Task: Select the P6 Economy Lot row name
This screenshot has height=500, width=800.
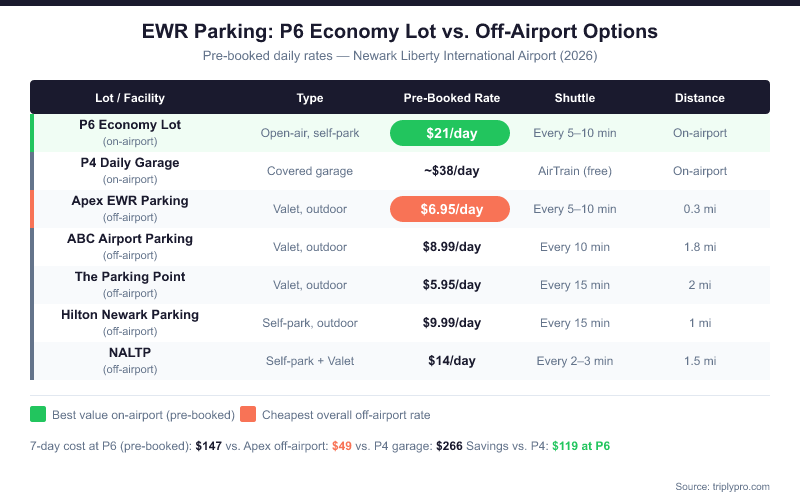Action: [x=130, y=125]
